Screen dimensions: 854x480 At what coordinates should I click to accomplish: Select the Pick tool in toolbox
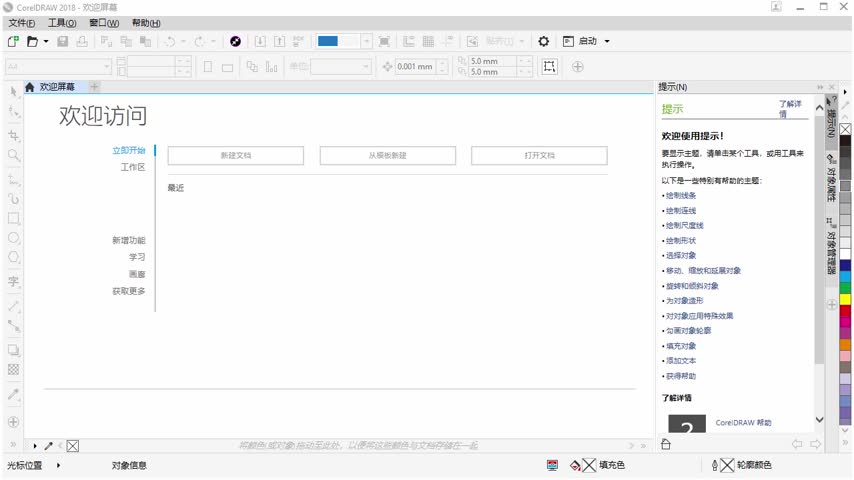[14, 92]
